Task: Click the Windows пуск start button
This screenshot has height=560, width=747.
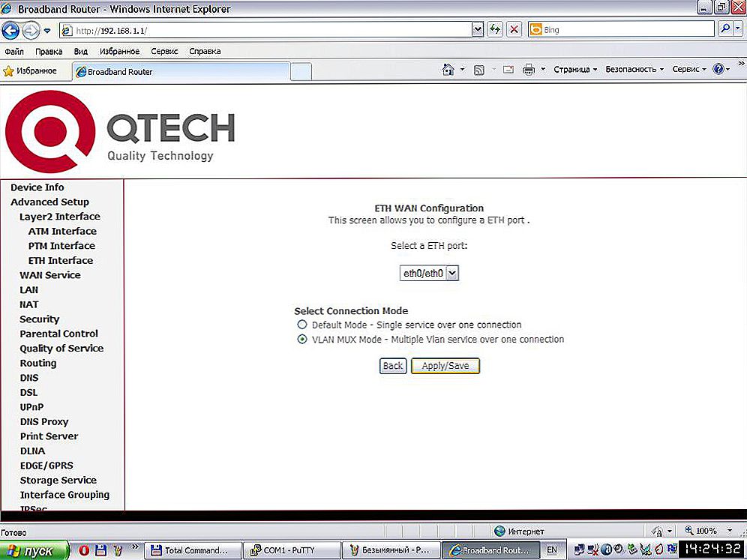Action: point(34,550)
